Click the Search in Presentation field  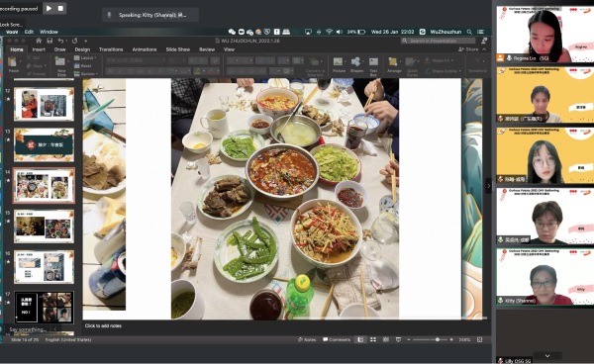[438, 41]
